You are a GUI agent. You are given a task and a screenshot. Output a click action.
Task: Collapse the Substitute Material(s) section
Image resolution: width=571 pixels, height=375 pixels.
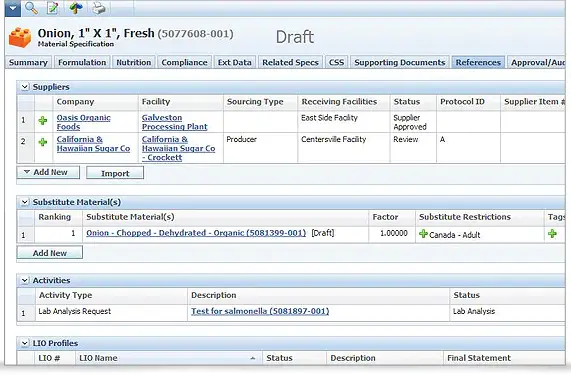coord(25,202)
